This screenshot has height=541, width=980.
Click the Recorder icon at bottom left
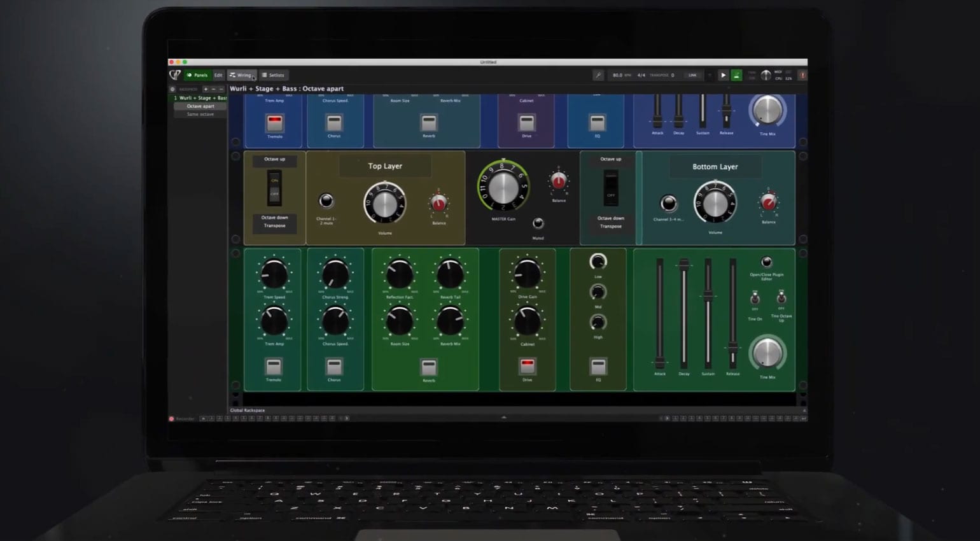point(171,419)
